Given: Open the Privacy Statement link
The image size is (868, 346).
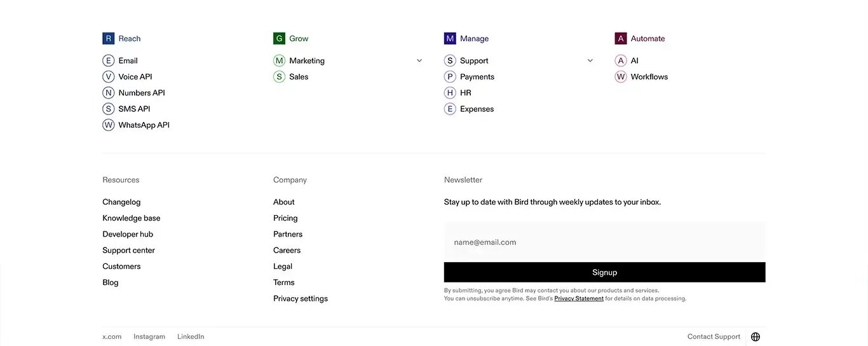Looking at the screenshot, I should [x=579, y=298].
